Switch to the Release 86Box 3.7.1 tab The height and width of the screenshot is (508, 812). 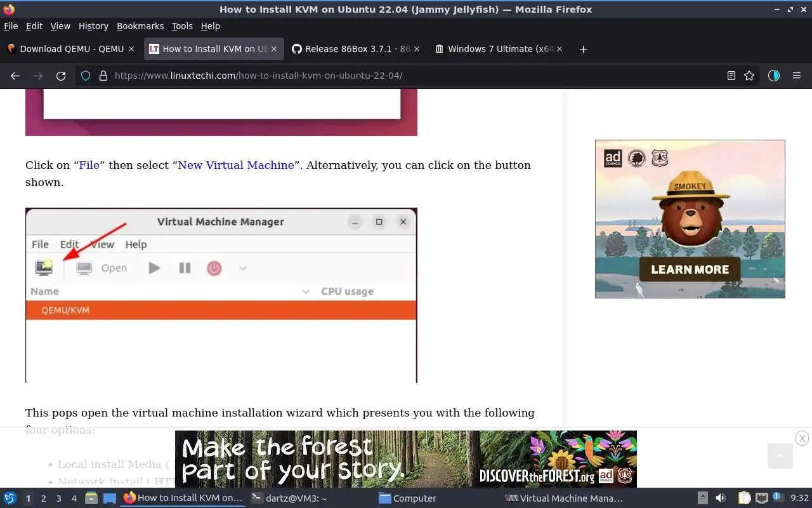tap(355, 49)
